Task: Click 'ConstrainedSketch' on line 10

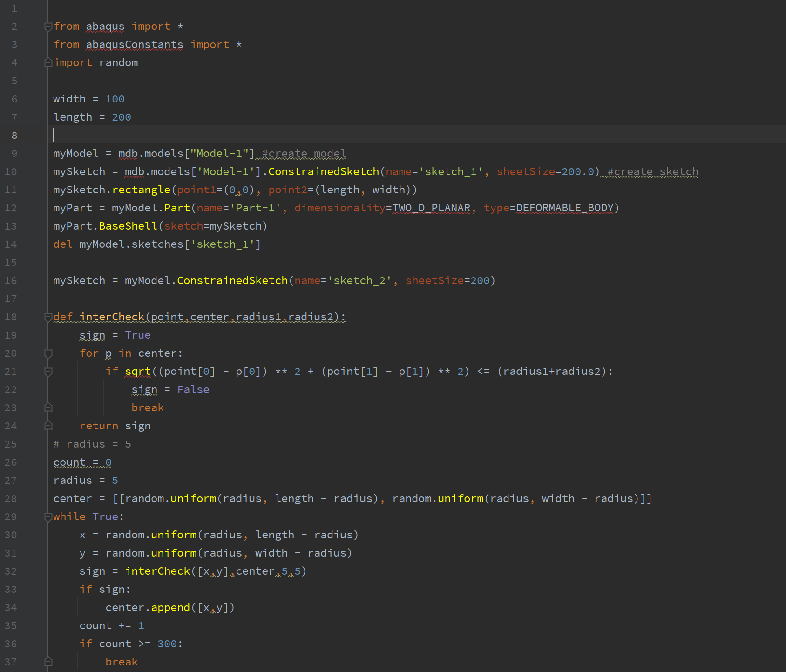Action: click(x=324, y=171)
